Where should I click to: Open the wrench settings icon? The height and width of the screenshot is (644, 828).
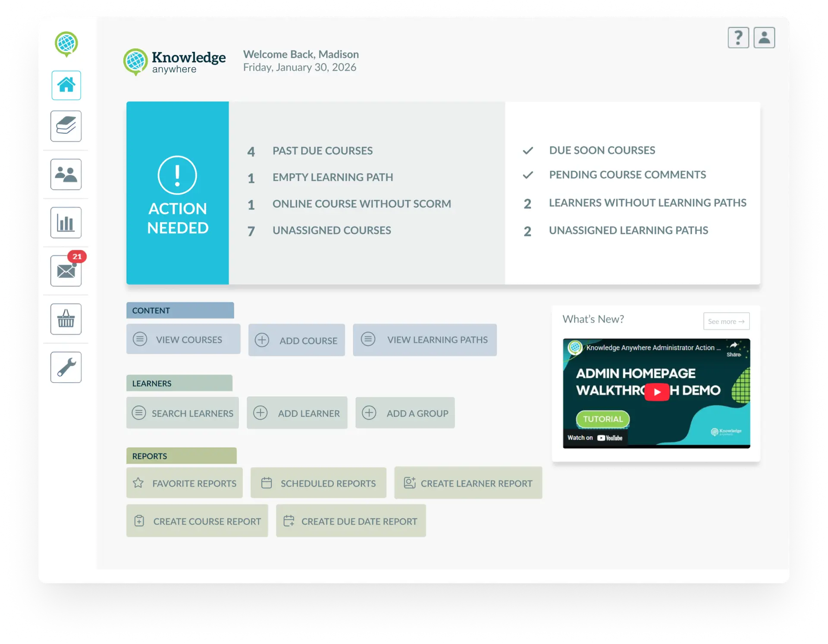click(66, 367)
